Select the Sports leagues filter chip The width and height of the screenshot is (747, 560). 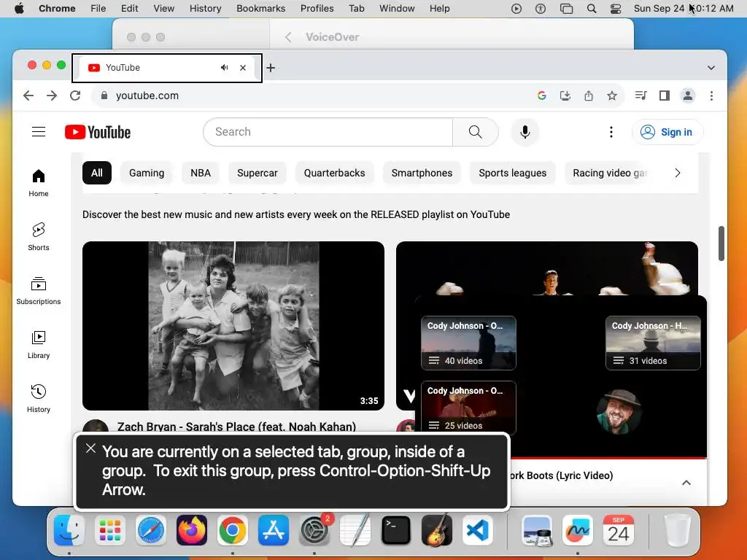(x=513, y=173)
